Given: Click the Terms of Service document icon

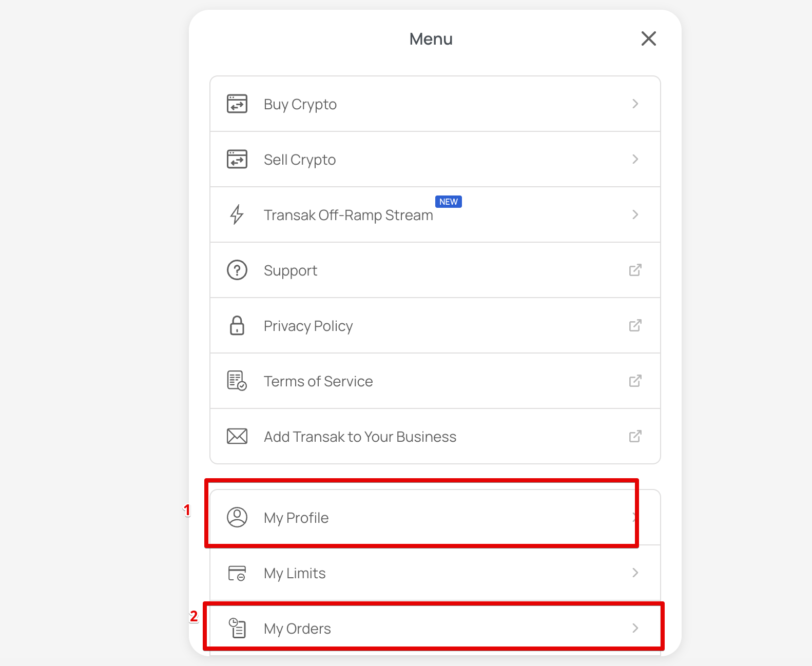Looking at the screenshot, I should coord(237,381).
